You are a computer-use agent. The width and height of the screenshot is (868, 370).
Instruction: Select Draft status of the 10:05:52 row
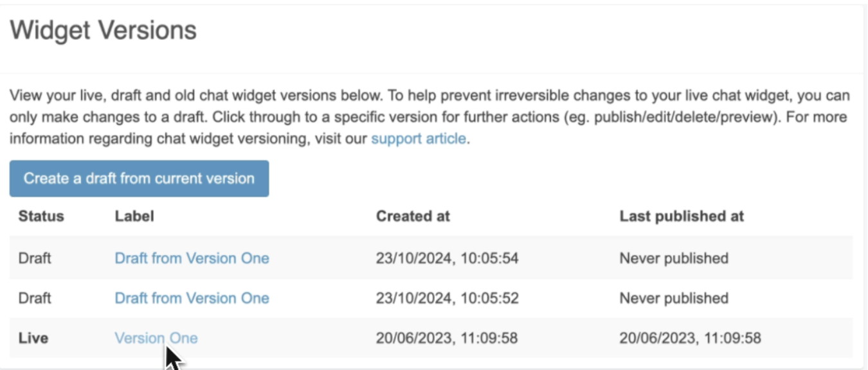35,298
